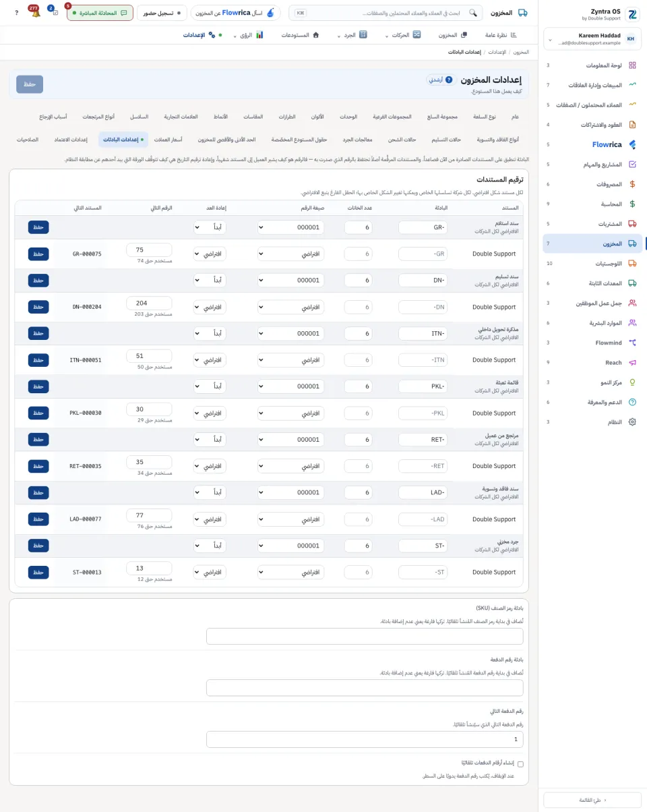Open لوحة المعلومات dashboard icon in sidebar
Screen dimensions: 647x812
tap(632, 65)
